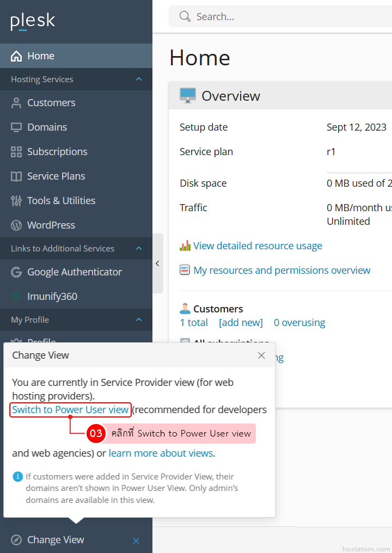This screenshot has height=553, width=392.
Task: Open the learn more about views link
Action: coord(161,453)
